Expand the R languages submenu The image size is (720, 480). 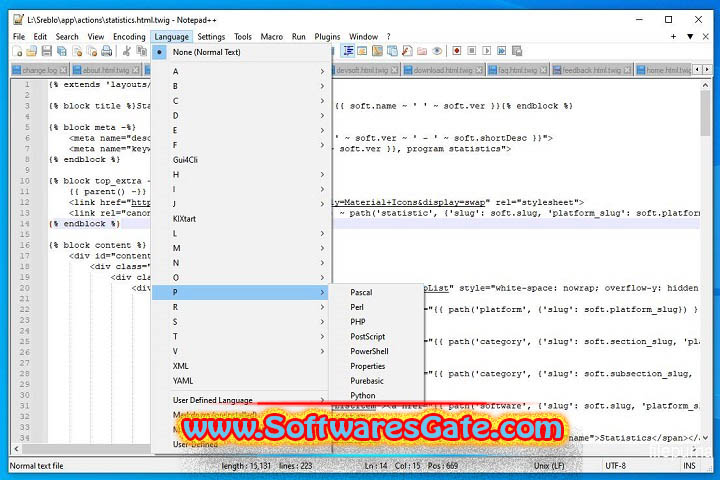pos(241,307)
